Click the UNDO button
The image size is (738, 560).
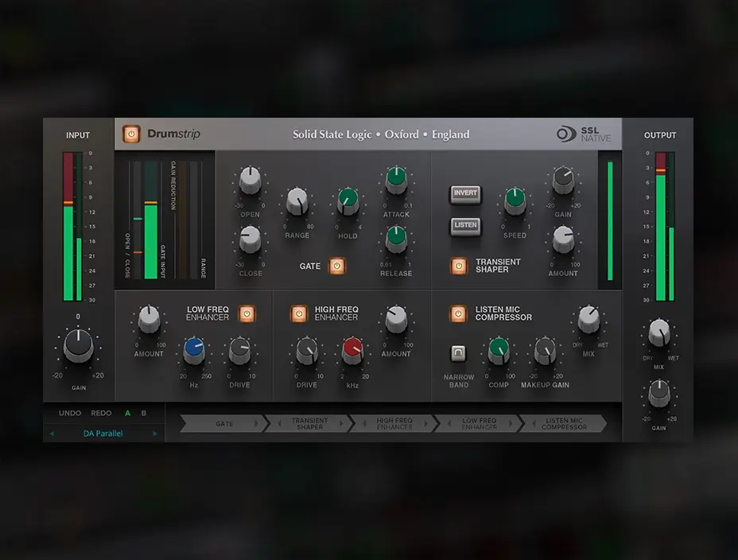tap(68, 414)
